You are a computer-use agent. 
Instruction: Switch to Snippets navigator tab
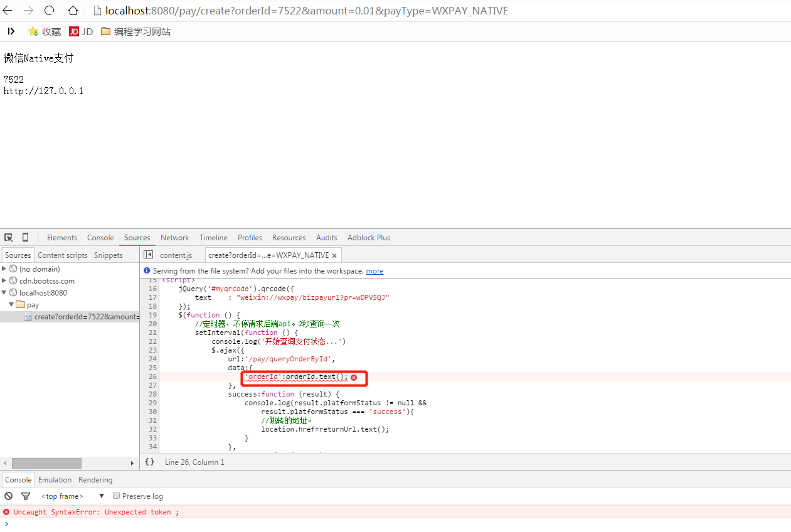coord(109,255)
